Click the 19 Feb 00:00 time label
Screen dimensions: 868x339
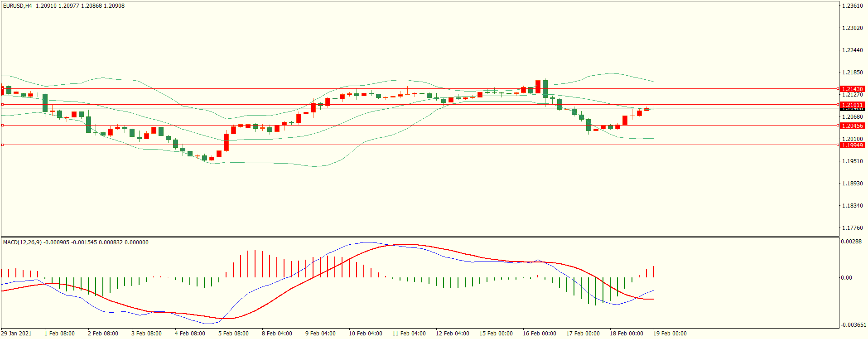pyautogui.click(x=670, y=334)
